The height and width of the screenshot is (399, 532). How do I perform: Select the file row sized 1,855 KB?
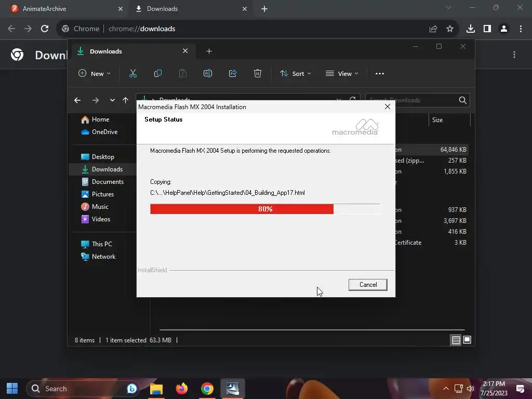point(432,171)
